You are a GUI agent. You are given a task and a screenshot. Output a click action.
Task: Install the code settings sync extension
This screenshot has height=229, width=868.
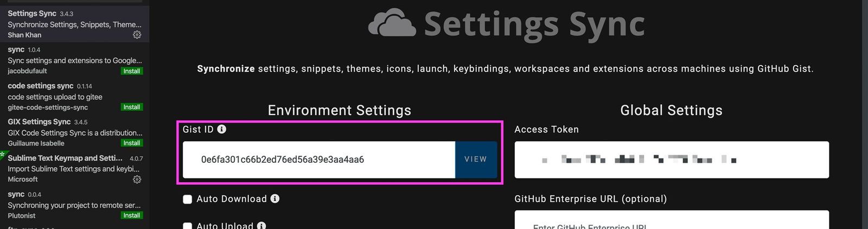point(131,107)
